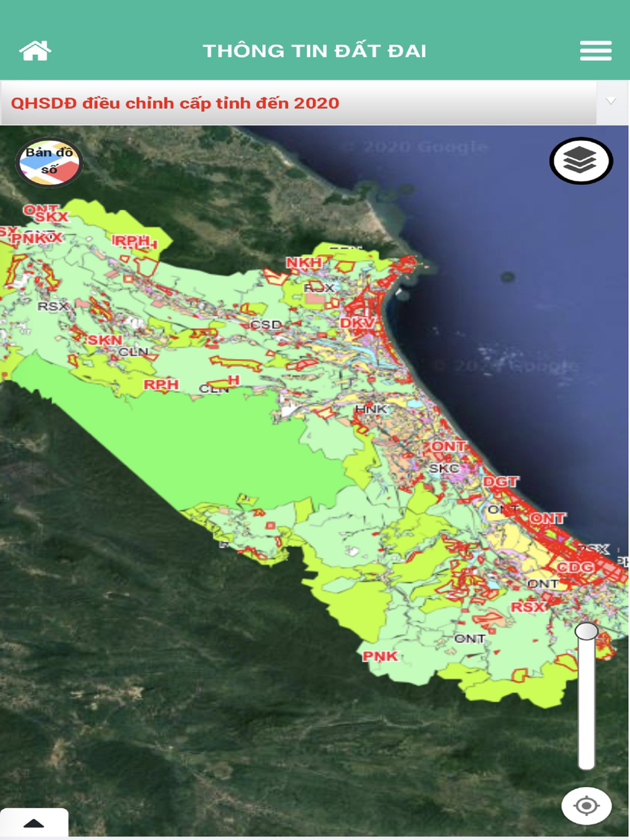Click the THÔNG TIN ĐẤT ĐAI title
The image size is (630, 840).
[314, 51]
